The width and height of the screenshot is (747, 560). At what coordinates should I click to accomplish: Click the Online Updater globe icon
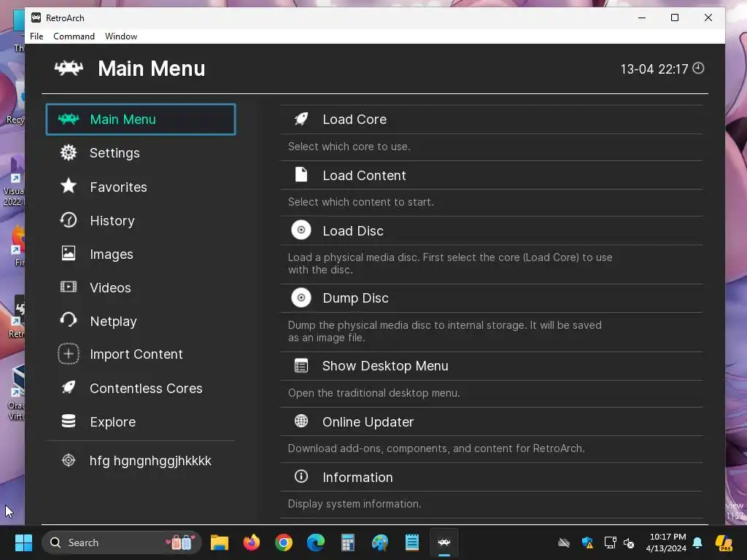(301, 421)
